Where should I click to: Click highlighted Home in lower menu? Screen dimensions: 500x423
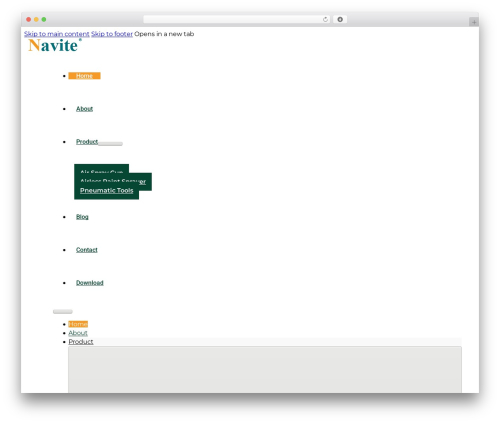(78, 324)
